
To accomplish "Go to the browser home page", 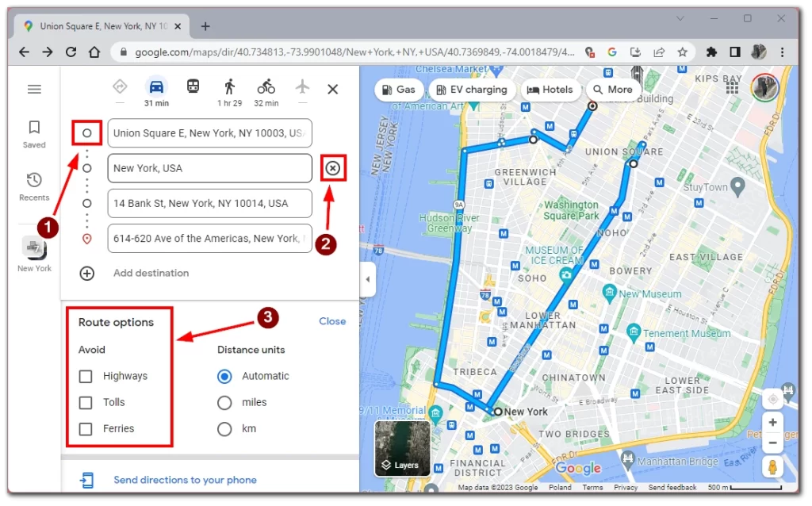I will (94, 52).
